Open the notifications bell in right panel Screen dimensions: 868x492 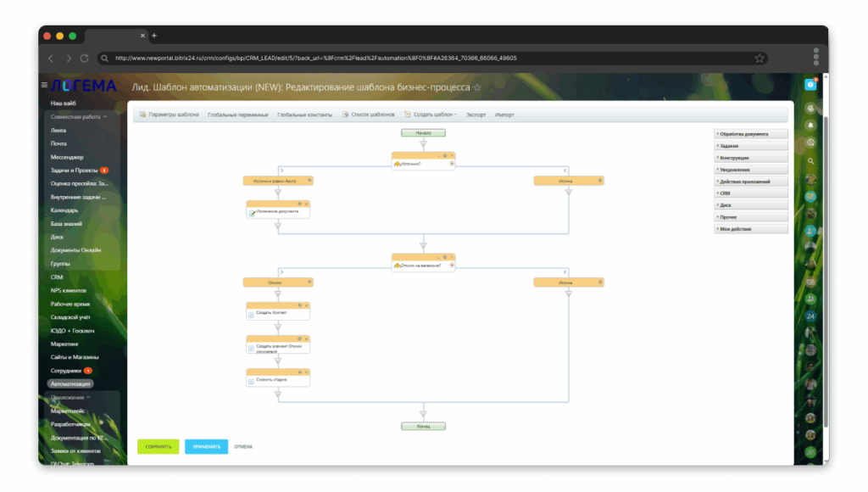[x=810, y=126]
